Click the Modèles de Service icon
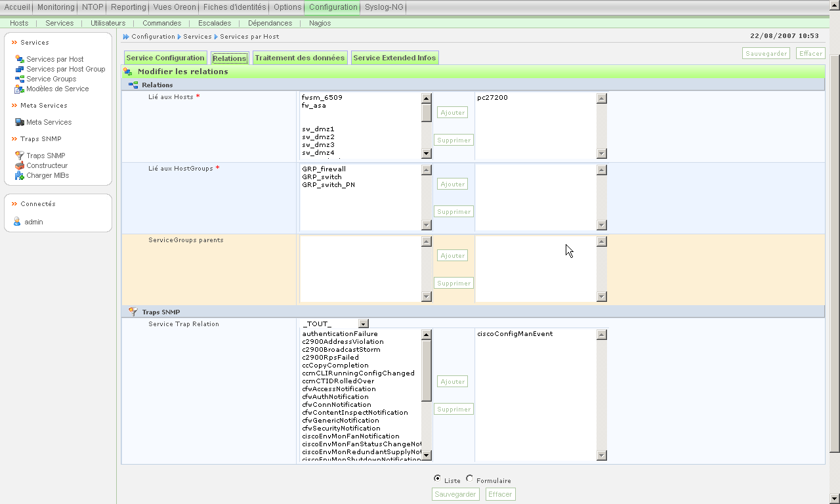Viewport: 840px width, 504px height. 20,89
